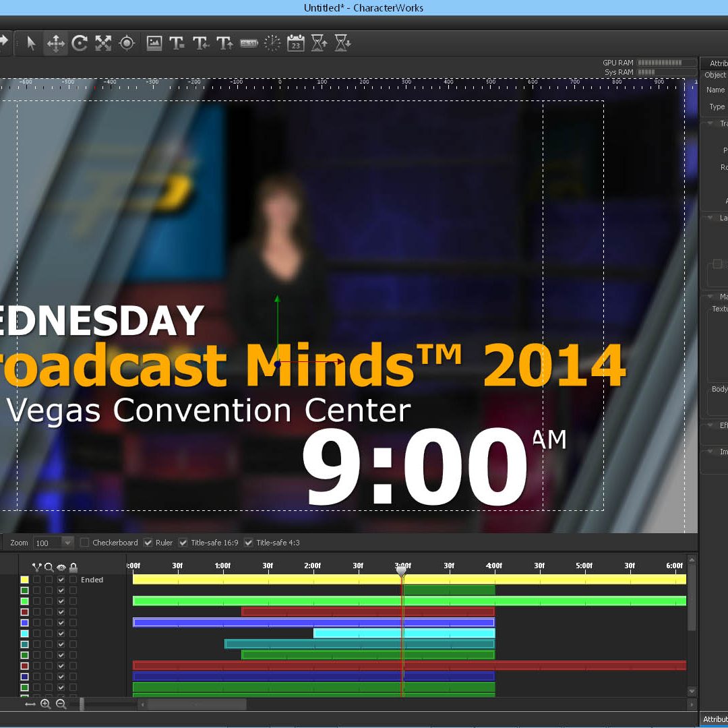Enable the Checkerboard background option
This screenshot has height=728, width=728.
[x=85, y=543]
